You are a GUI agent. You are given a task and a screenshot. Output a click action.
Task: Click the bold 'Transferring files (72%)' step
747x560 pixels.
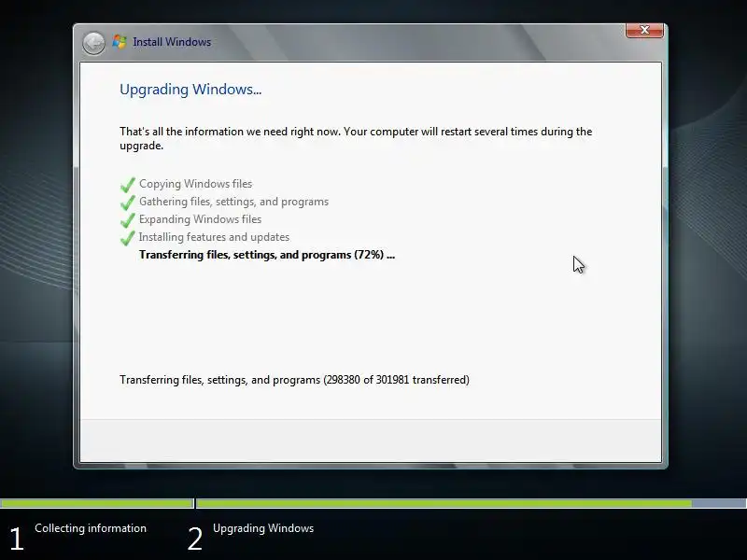click(267, 255)
